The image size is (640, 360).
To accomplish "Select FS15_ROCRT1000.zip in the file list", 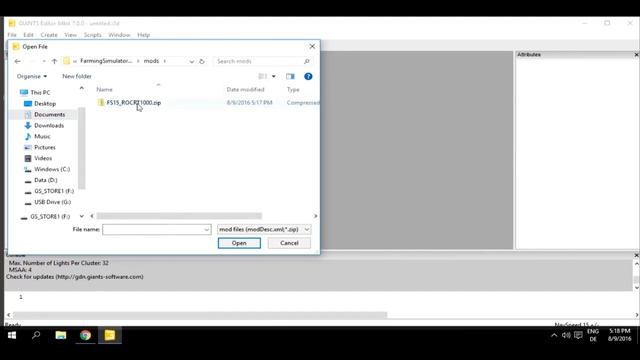I will point(133,102).
